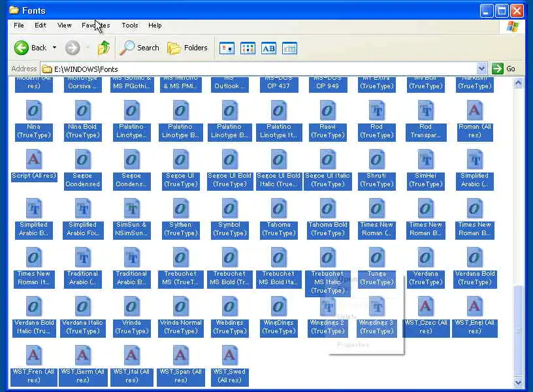
Task: Click the Vrinda Normal (TrueType) label
Action: coord(180,327)
